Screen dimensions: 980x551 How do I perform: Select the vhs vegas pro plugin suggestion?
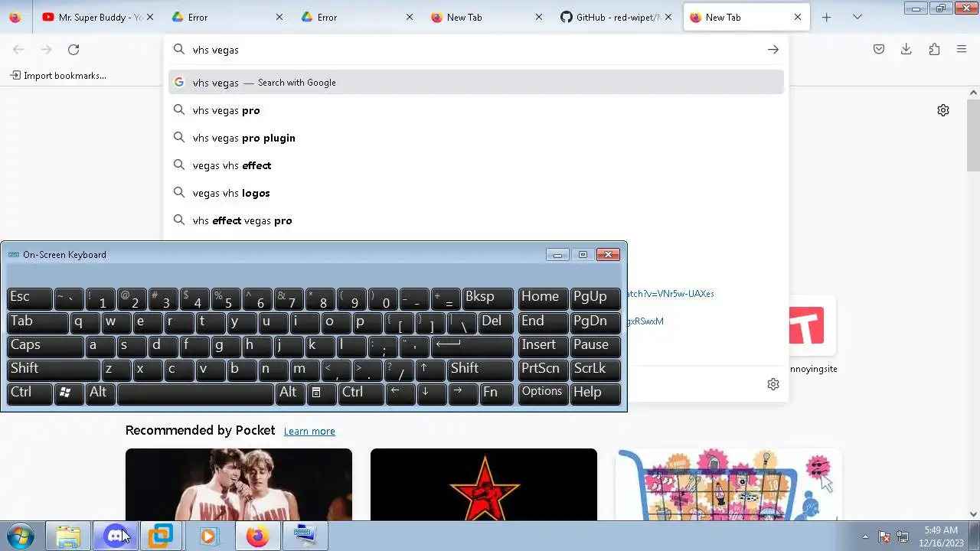[476, 138]
